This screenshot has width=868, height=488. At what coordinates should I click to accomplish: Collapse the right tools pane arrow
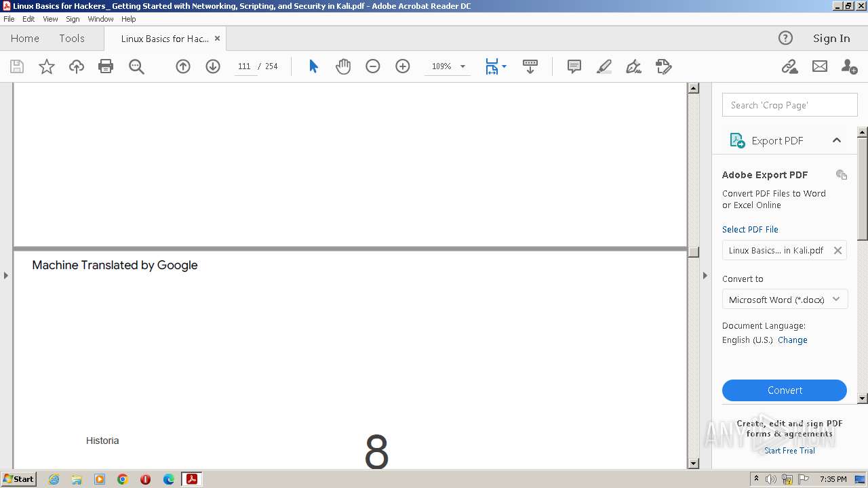click(705, 275)
